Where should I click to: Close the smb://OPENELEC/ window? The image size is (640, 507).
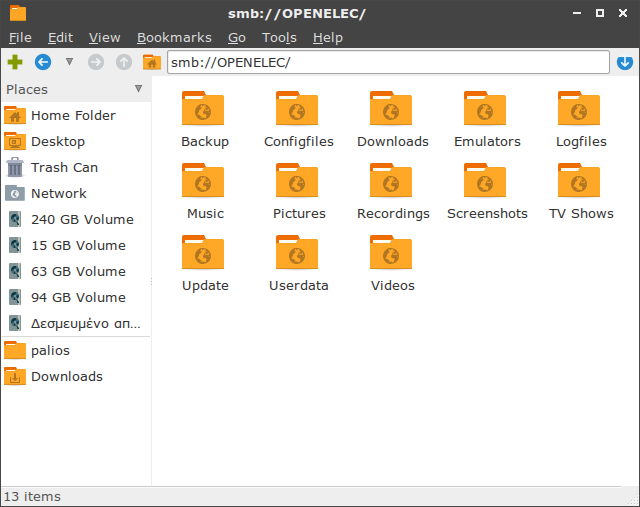[x=623, y=13]
